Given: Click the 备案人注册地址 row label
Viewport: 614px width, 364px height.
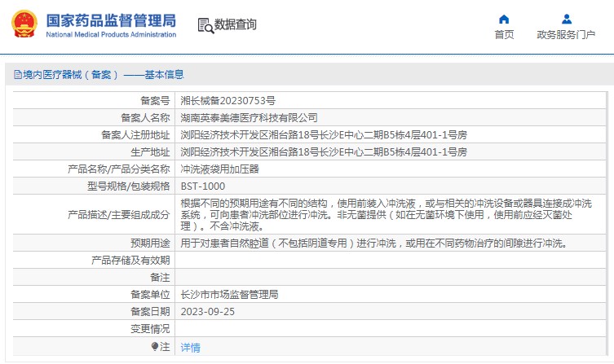Looking at the screenshot, I should (x=135, y=135).
